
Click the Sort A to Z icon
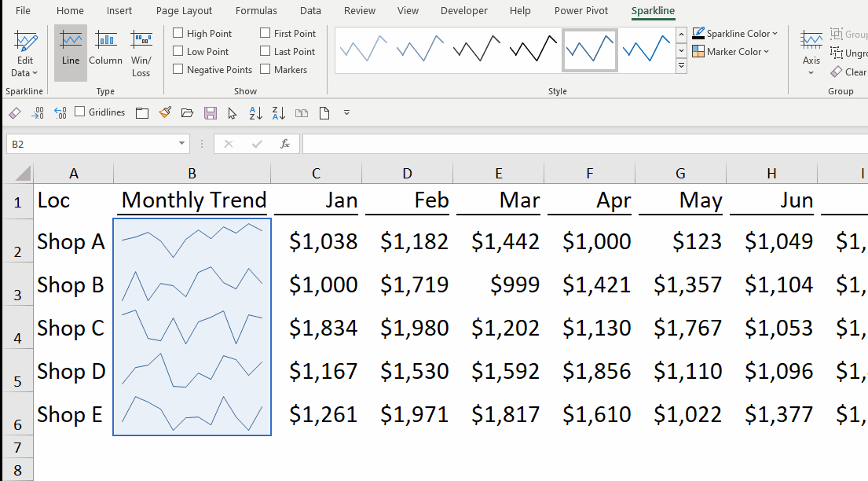(x=255, y=112)
